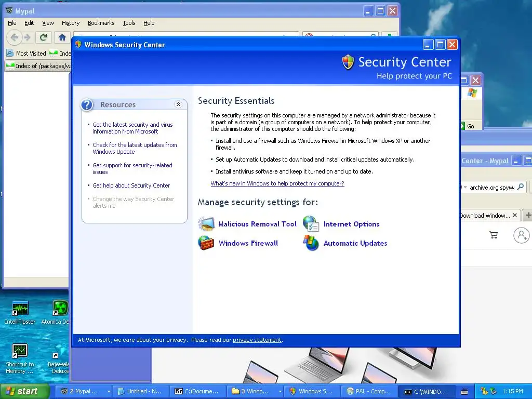The width and height of the screenshot is (532, 399).
Task: Open Shortcut to Memory desktop icon
Action: click(x=20, y=358)
